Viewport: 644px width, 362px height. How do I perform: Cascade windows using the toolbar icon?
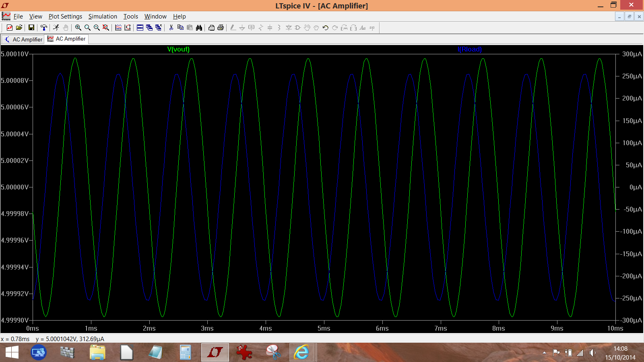[x=149, y=28]
